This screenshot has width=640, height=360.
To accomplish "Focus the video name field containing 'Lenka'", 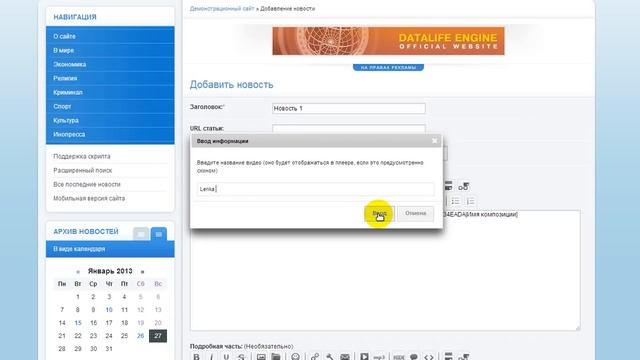I will [316, 189].
